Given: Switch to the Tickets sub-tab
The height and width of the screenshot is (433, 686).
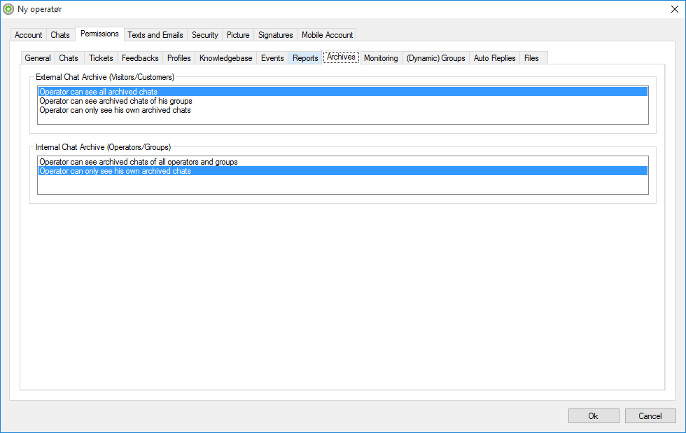Looking at the screenshot, I should (x=101, y=58).
